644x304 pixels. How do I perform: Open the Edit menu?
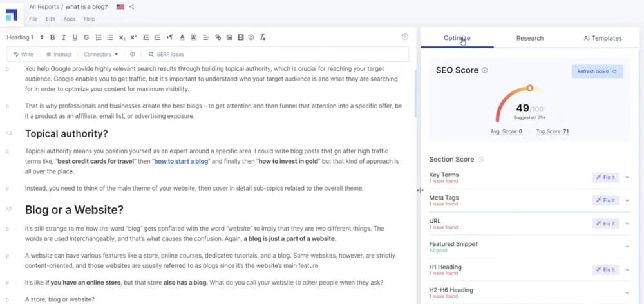50,19
